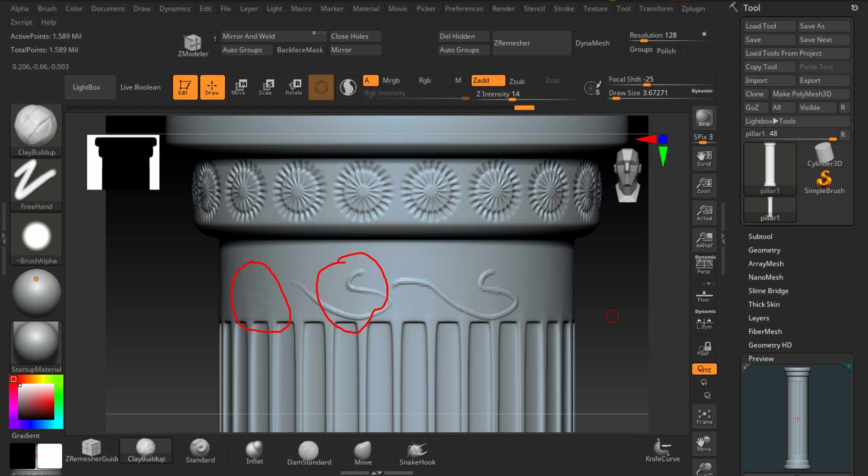The height and width of the screenshot is (476, 868).
Task: Click the DynaMesh button
Action: point(592,43)
